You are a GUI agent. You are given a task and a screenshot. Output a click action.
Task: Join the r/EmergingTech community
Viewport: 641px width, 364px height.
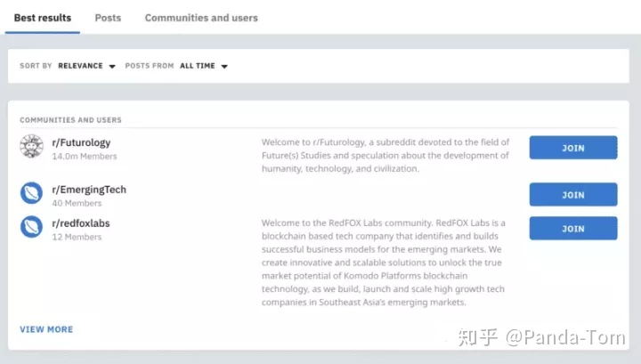(573, 195)
